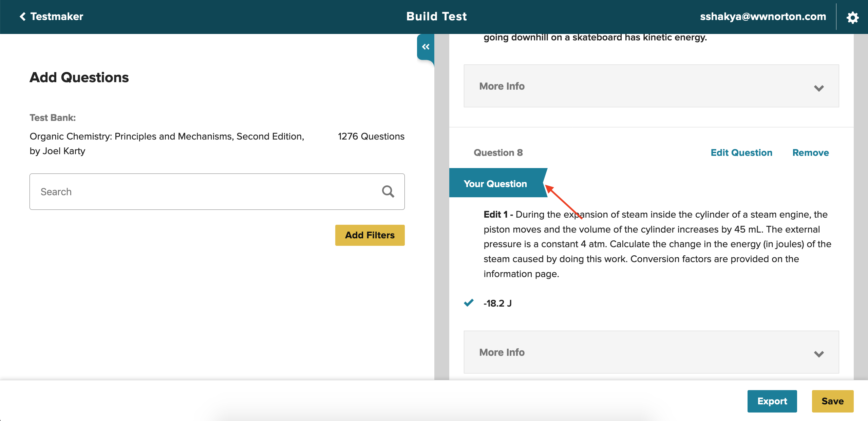
Task: Click the Your Question banner tag
Action: [495, 184]
